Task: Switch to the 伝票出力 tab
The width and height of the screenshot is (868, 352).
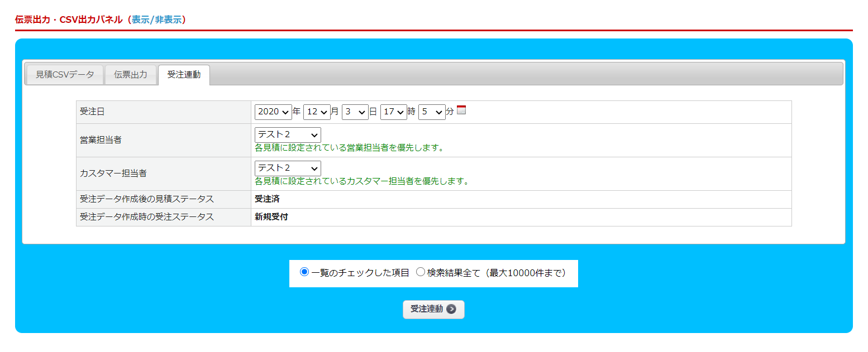Action: (x=131, y=74)
